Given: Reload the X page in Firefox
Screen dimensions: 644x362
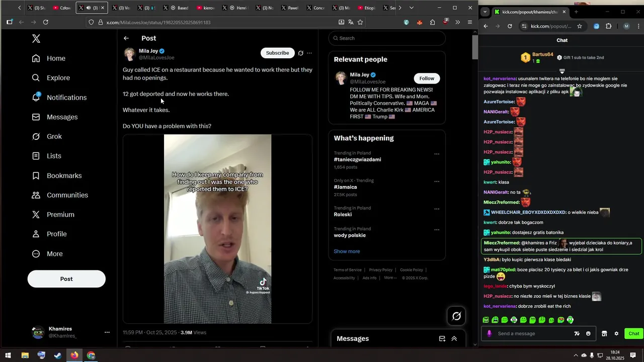Looking at the screenshot, I should (x=46, y=22).
